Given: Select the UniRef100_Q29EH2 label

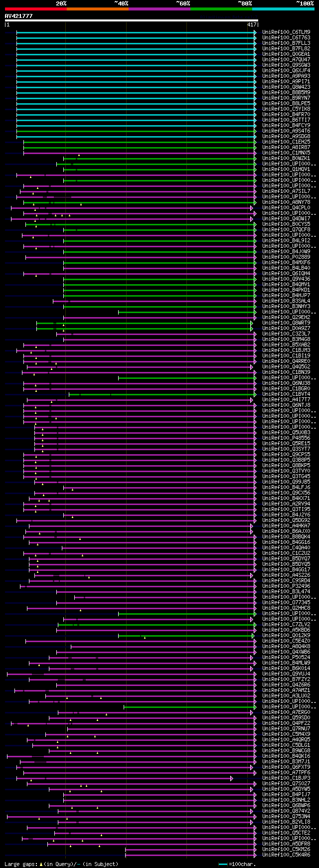Looking at the screenshot, I should click(x=286, y=318).
